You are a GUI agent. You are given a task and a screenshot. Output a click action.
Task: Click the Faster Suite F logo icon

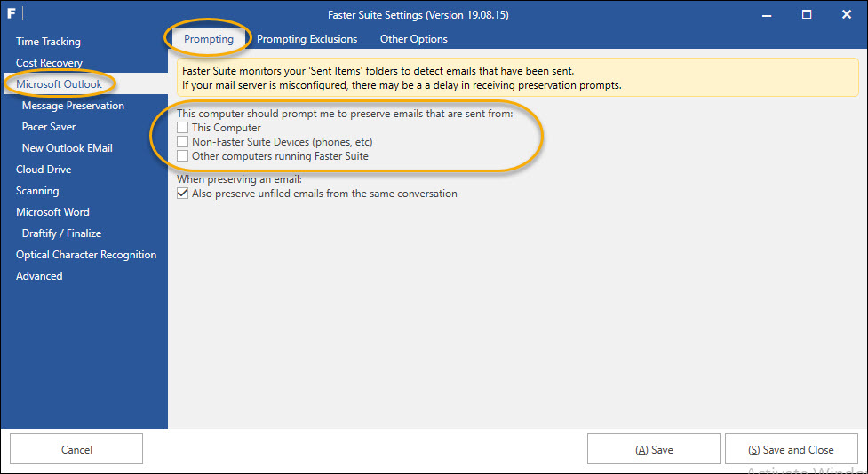[11, 13]
